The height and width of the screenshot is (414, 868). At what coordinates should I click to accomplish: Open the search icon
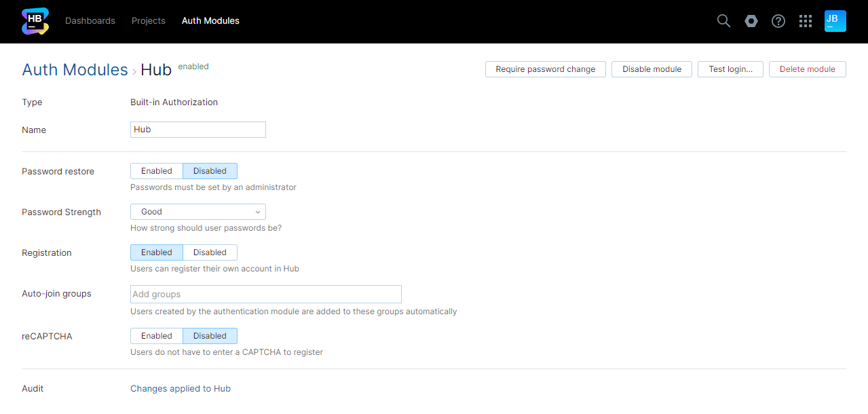pyautogui.click(x=723, y=21)
